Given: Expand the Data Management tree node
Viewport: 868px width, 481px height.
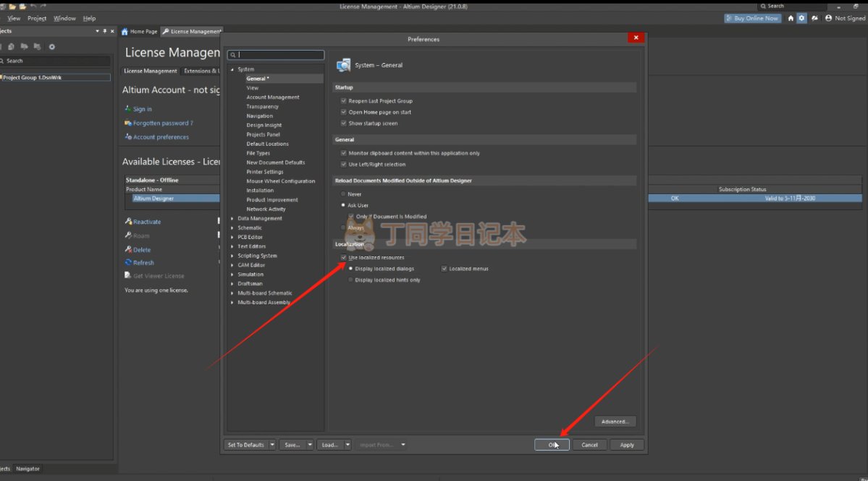Looking at the screenshot, I should coord(232,219).
